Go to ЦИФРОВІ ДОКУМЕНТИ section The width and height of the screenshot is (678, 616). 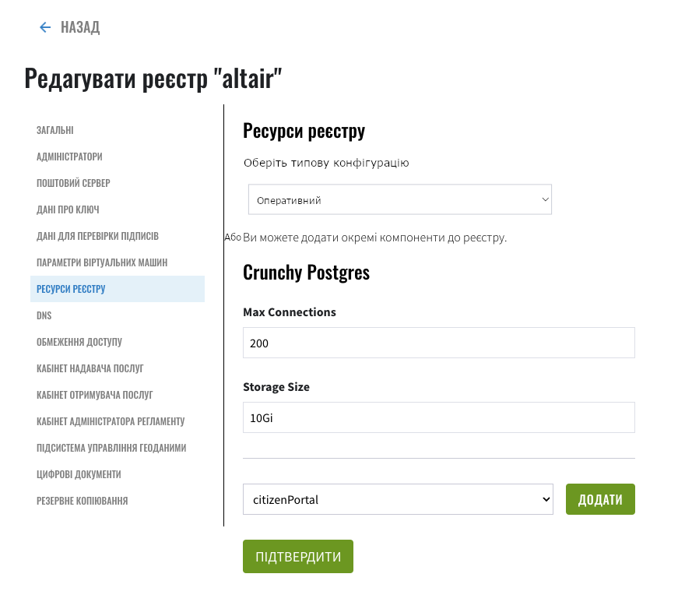coord(79,474)
